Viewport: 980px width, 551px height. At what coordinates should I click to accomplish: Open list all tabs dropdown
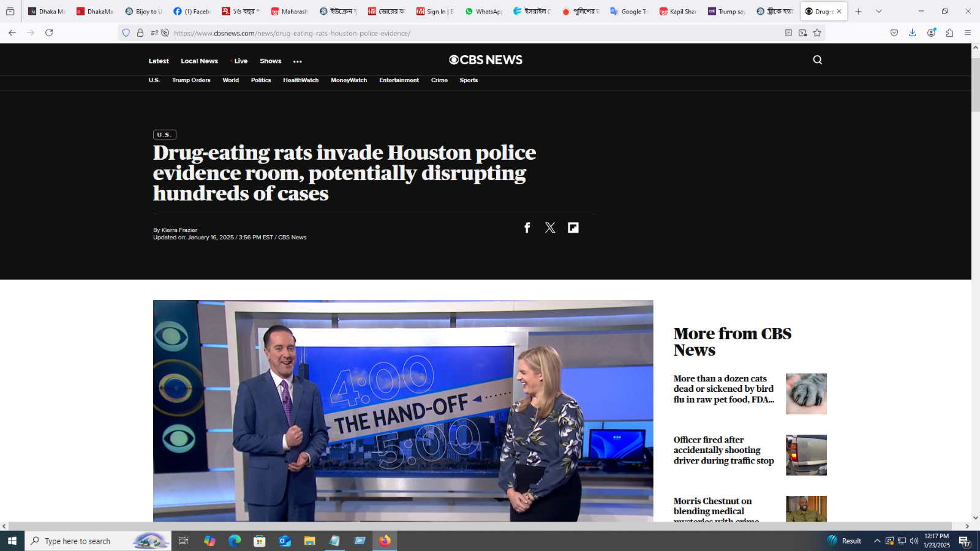tap(878, 12)
